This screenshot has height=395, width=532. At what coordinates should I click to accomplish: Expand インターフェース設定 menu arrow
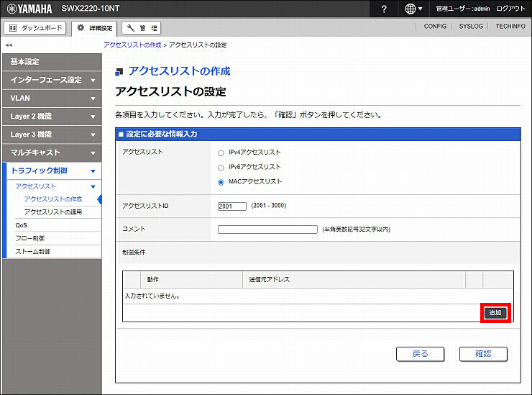point(93,81)
